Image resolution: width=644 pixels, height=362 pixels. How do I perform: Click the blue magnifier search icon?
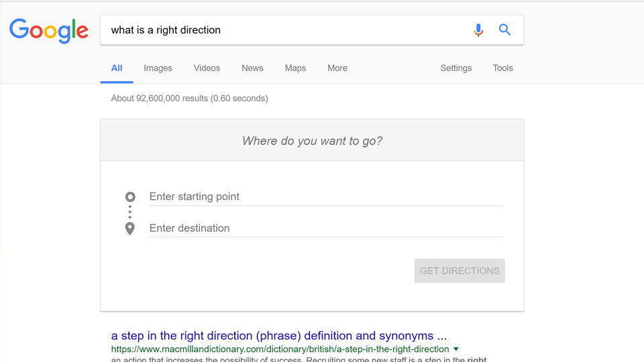coord(504,30)
